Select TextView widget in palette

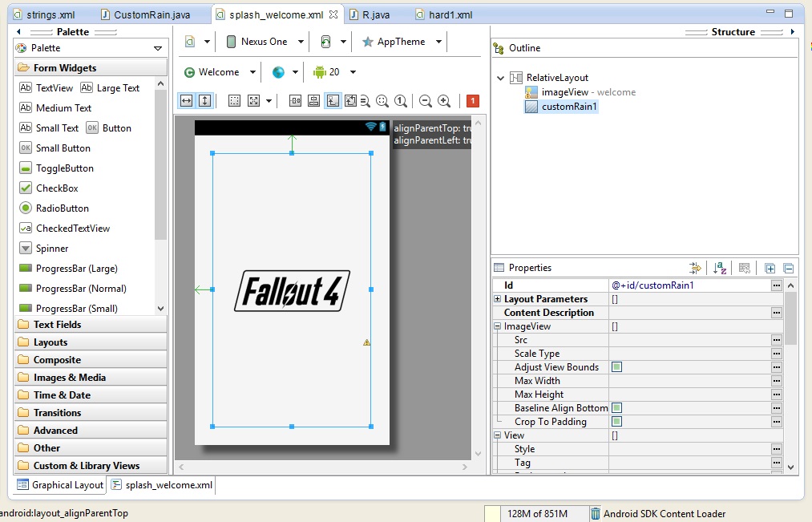tap(46, 88)
